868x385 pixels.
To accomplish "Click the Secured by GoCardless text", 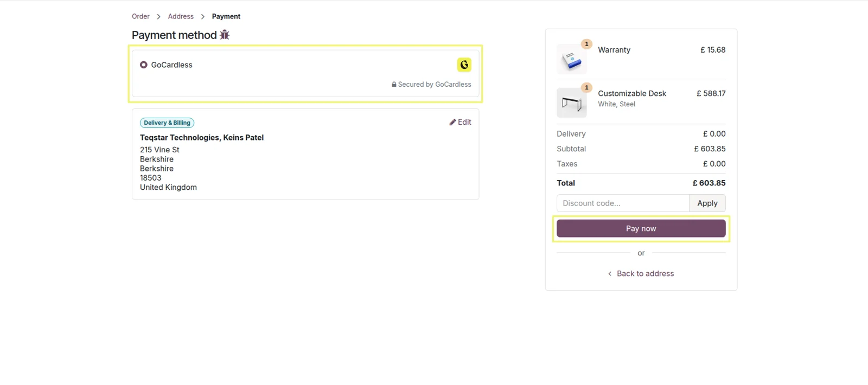I will (x=435, y=85).
